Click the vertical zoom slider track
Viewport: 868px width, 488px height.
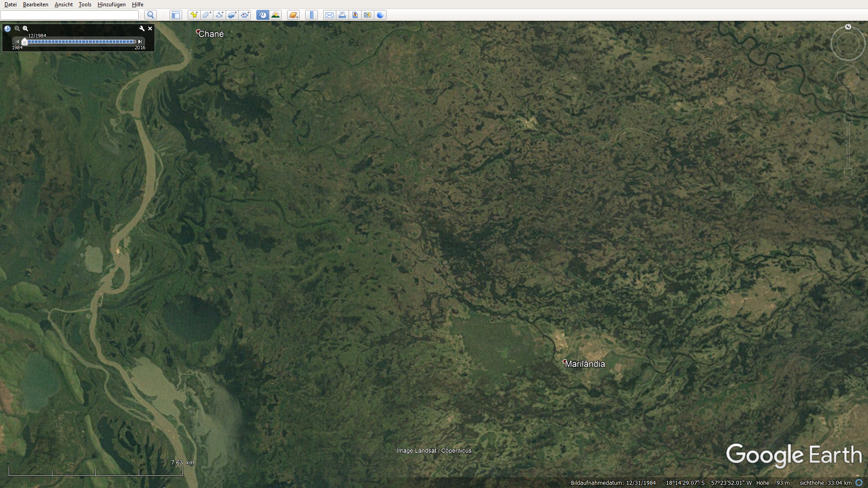(848, 145)
